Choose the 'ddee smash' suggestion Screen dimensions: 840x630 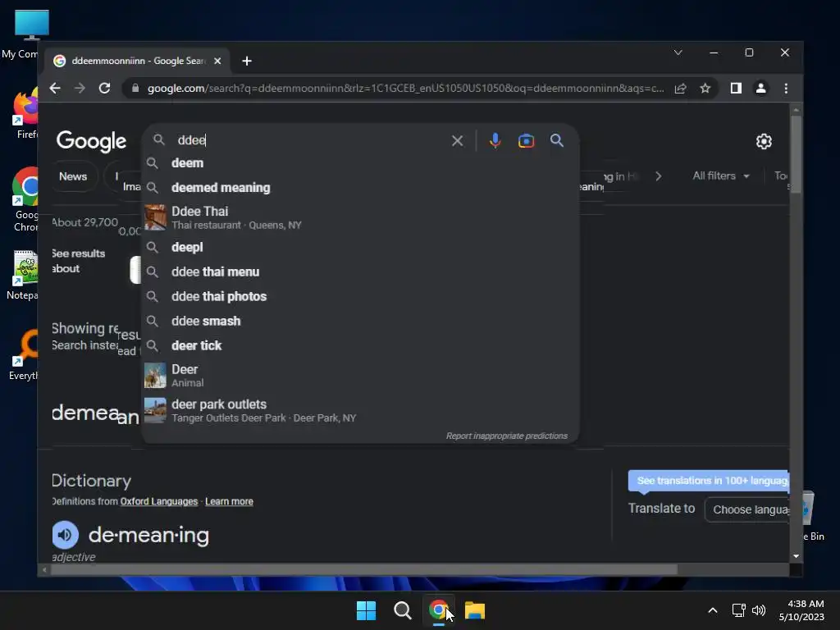click(360, 321)
